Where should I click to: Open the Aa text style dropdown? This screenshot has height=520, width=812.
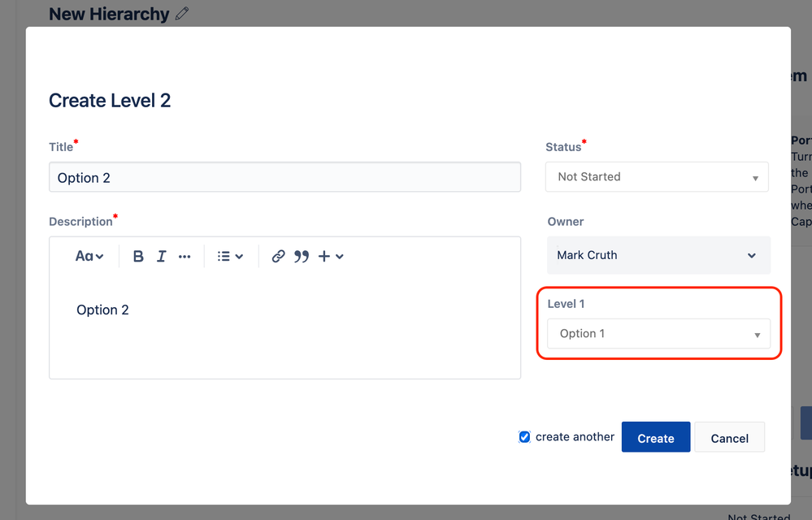89,256
